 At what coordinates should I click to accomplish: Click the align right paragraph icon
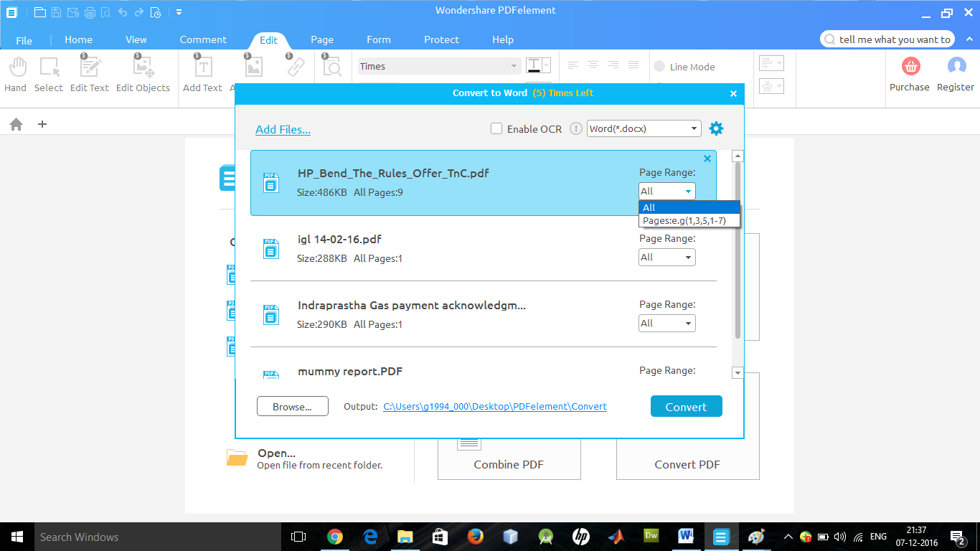tap(613, 65)
